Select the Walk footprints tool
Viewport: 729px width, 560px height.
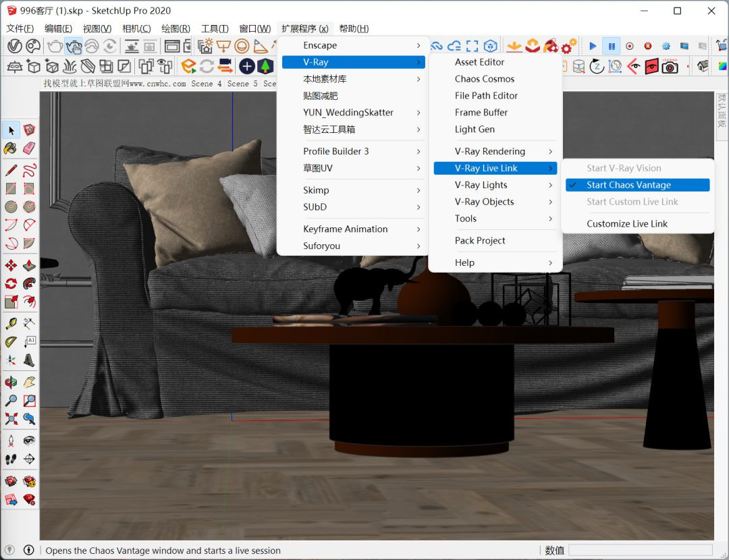[x=11, y=459]
